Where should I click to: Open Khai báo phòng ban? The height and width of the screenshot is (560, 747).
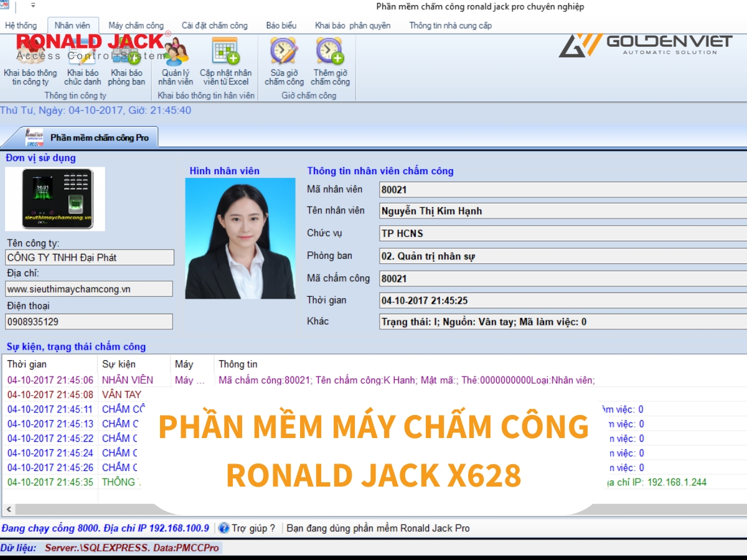tap(126, 65)
